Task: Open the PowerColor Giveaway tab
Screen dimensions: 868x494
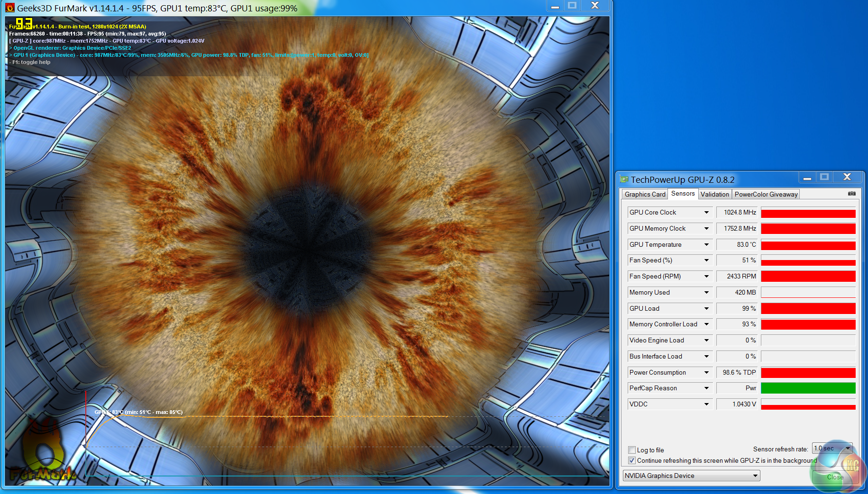Action: click(766, 194)
